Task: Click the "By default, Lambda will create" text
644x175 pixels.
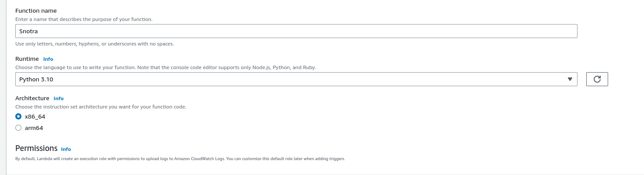Action: [x=180, y=159]
